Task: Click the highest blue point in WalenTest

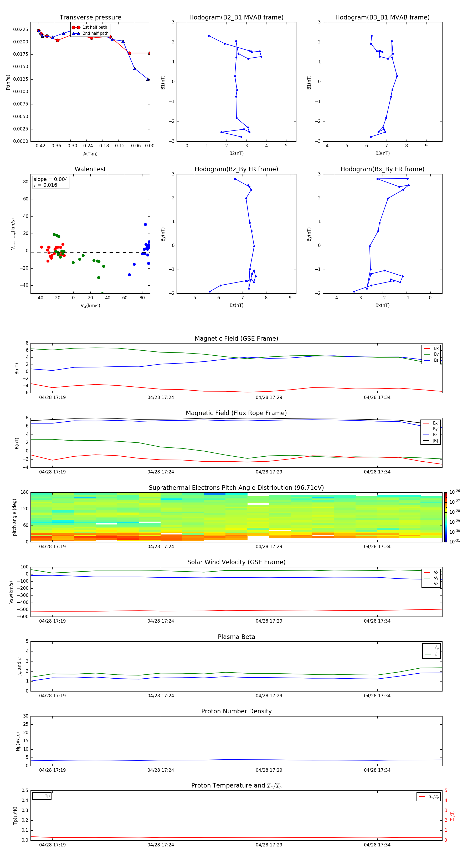Action: pos(145,224)
